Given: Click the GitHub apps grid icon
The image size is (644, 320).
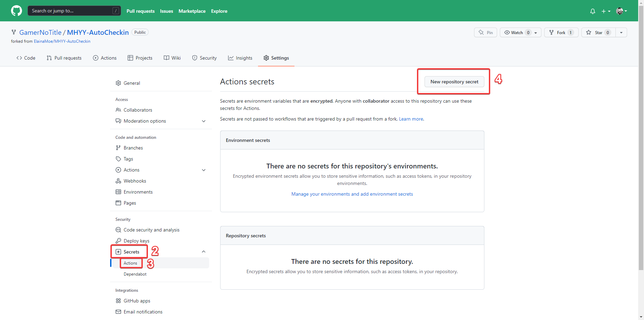Looking at the screenshot, I should pos(118,301).
